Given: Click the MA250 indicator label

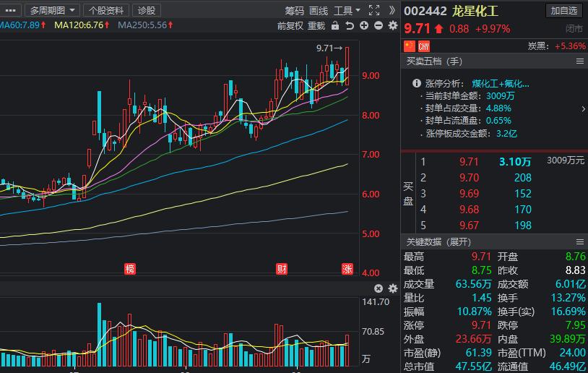Looking at the screenshot, I should (145, 25).
